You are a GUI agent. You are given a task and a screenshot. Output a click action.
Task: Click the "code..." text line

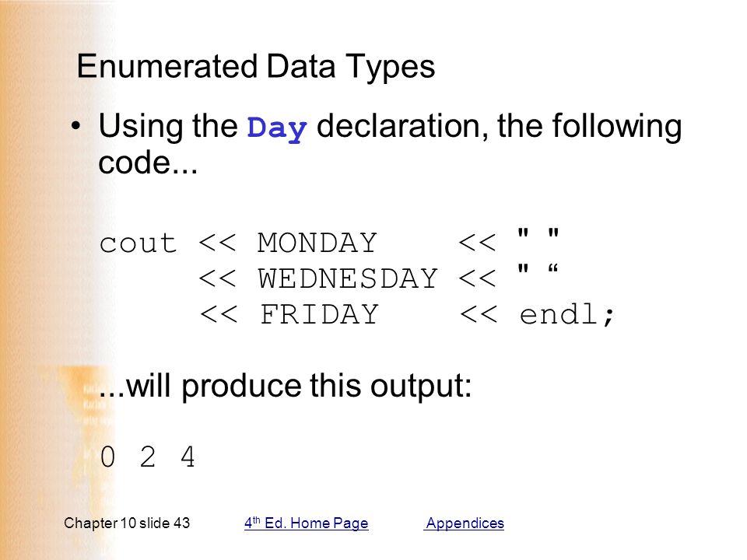(x=148, y=163)
